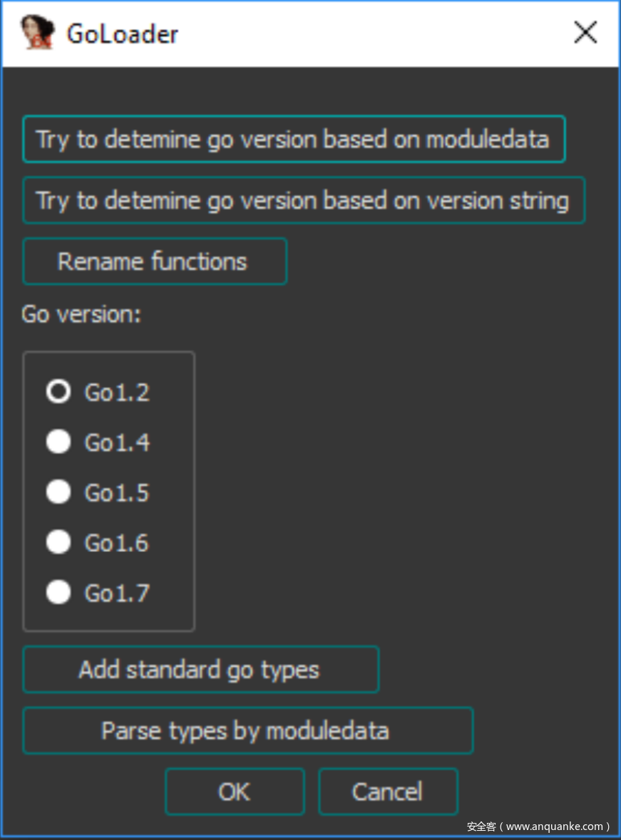Click the "Go version:" label

click(x=81, y=314)
